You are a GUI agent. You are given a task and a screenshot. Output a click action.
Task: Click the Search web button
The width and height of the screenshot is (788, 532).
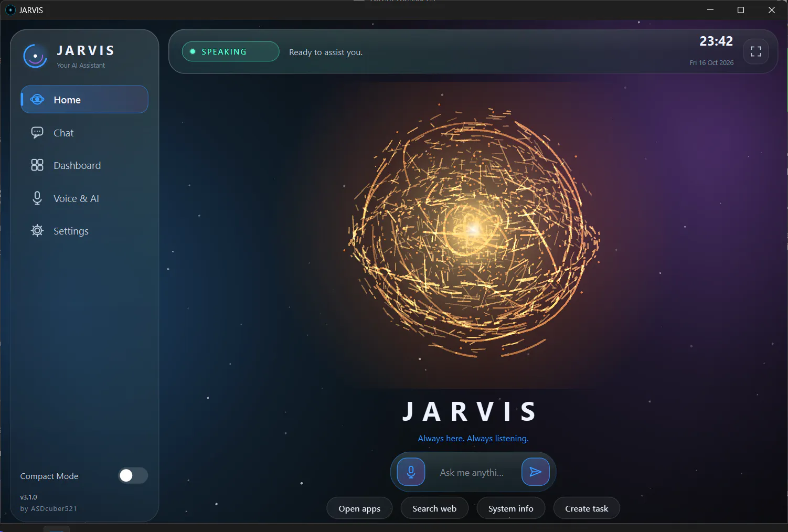pos(434,508)
